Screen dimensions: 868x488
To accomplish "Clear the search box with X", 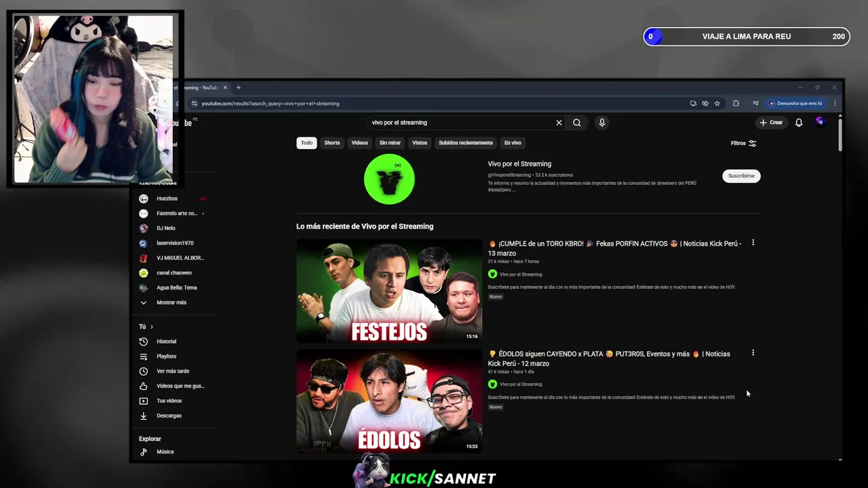I will pyautogui.click(x=559, y=123).
